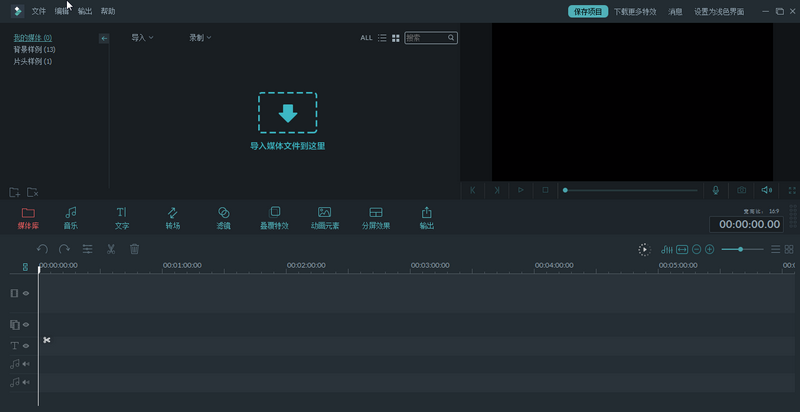The image size is (800, 412).
Task: Click the 下载更多特效 link
Action: (x=634, y=11)
